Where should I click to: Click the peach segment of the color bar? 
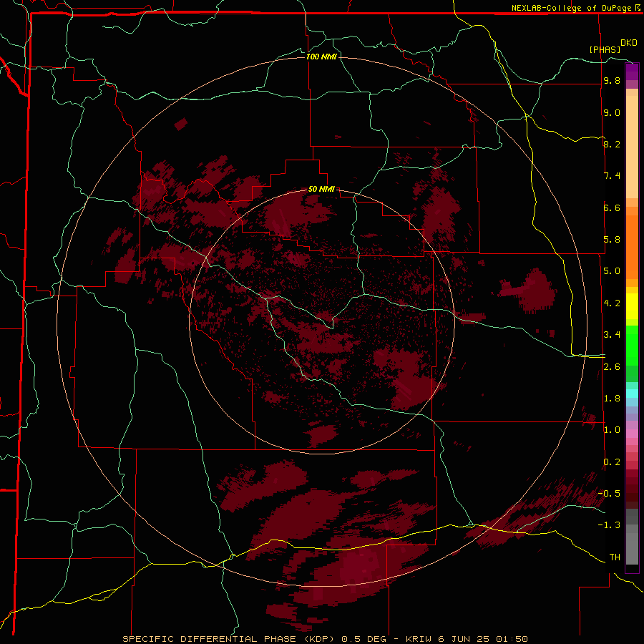coord(632,147)
